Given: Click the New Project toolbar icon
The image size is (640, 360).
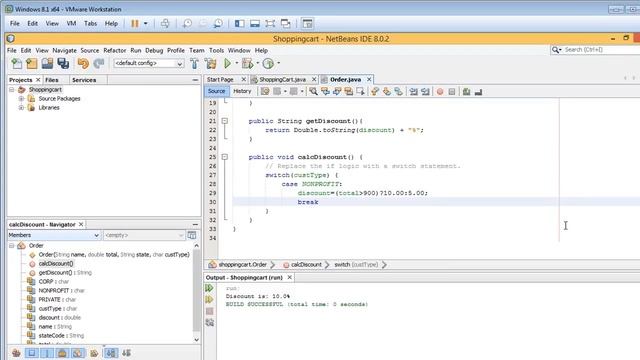Looking at the screenshot, I should pyautogui.click(x=32, y=63).
